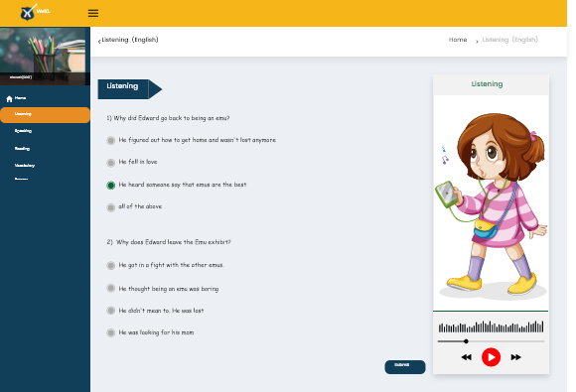Open the hamburger menu in top bar
The width and height of the screenshot is (576, 392).
[93, 13]
